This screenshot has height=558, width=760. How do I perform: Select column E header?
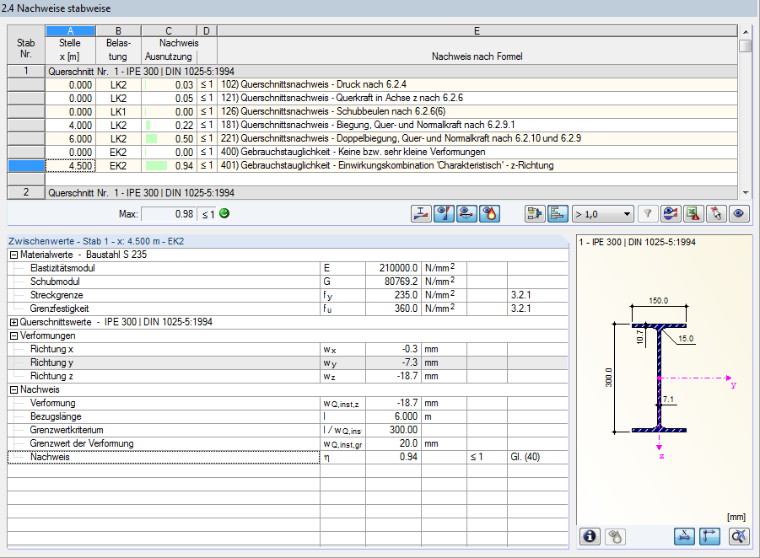(x=477, y=31)
